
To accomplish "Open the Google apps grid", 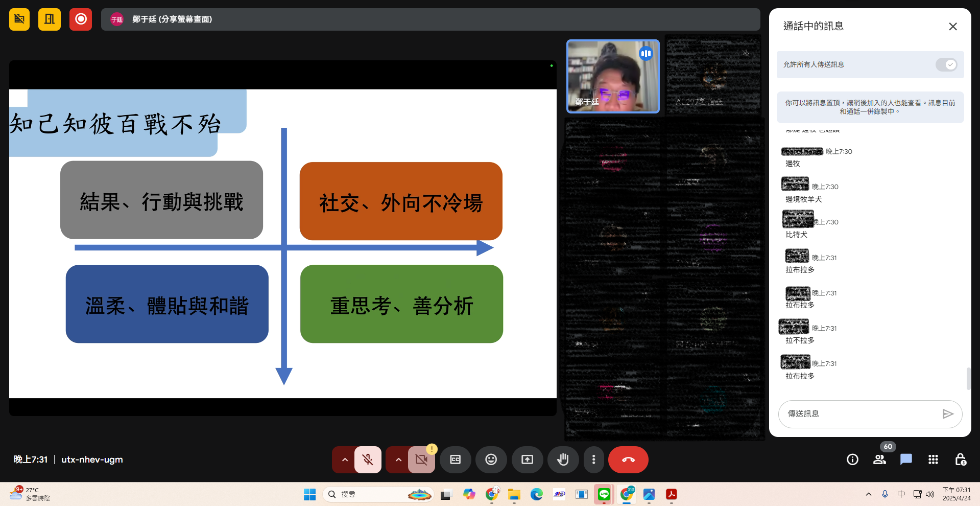I will click(933, 459).
